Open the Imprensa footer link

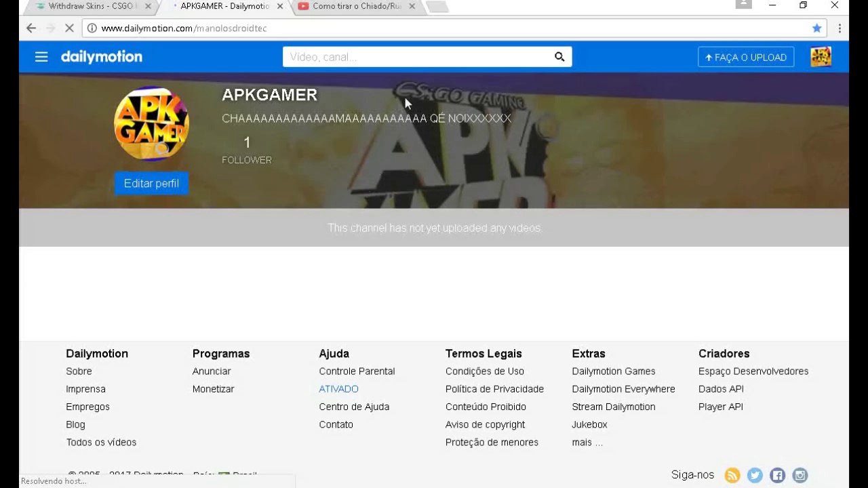tap(85, 389)
